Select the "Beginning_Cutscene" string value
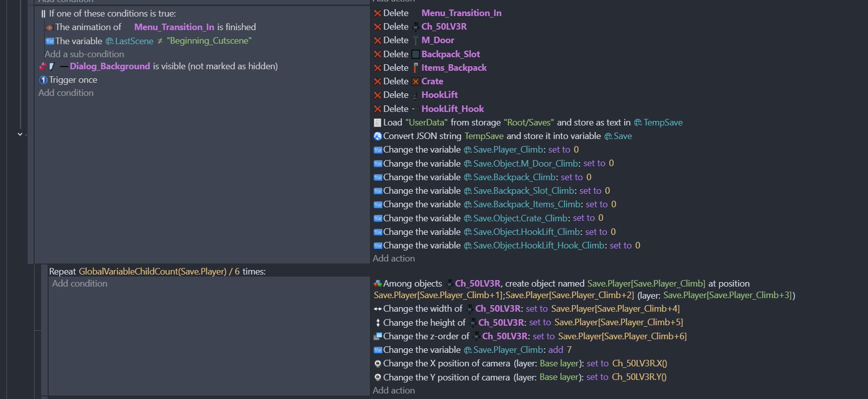The image size is (868, 399). [x=209, y=41]
